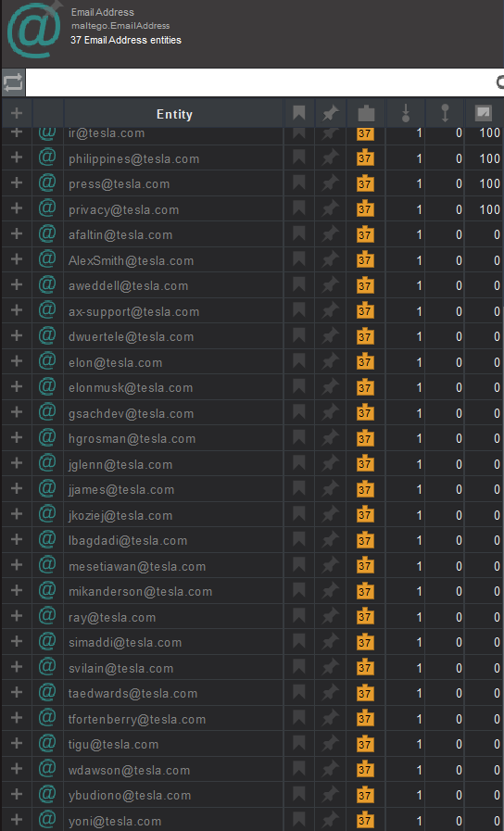Screen dimensions: 504x831
Task: Sort by the pin column header icon
Action: click(x=331, y=113)
